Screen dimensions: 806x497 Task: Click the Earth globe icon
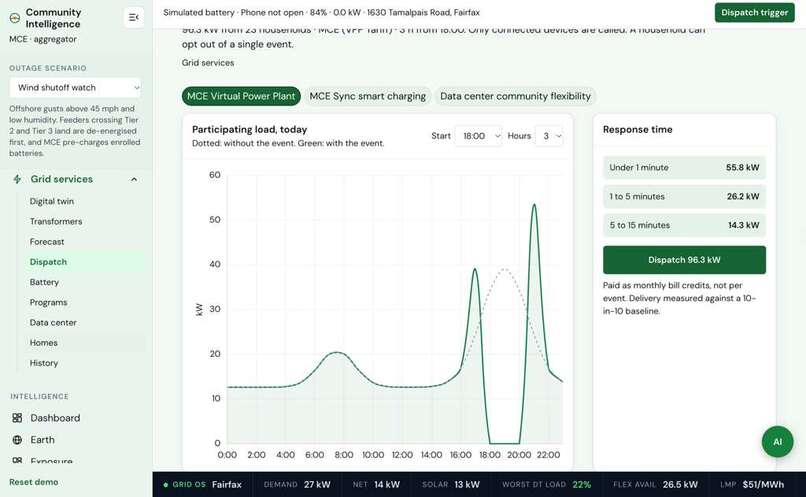click(x=17, y=440)
